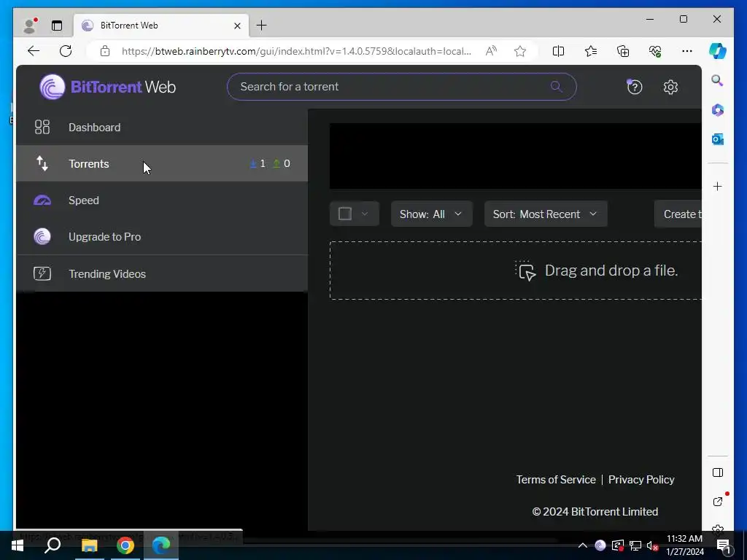The width and height of the screenshot is (747, 560).
Task: Open Google Chrome from taskbar
Action: (125, 545)
